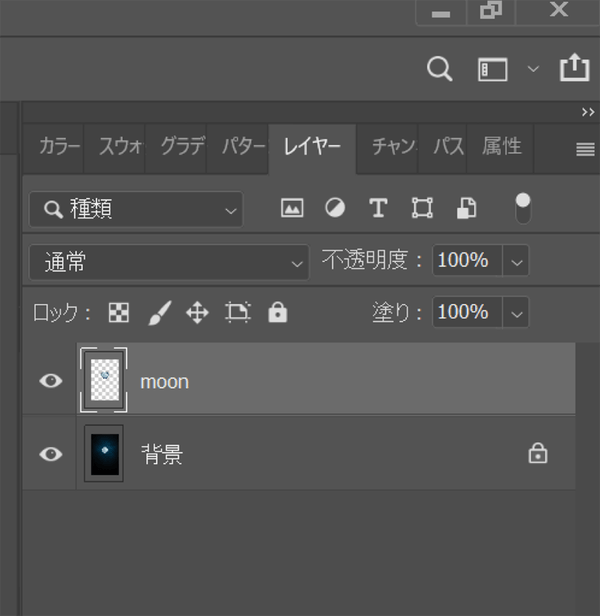Hide the moon layer
The width and height of the screenshot is (600, 616).
point(50,381)
